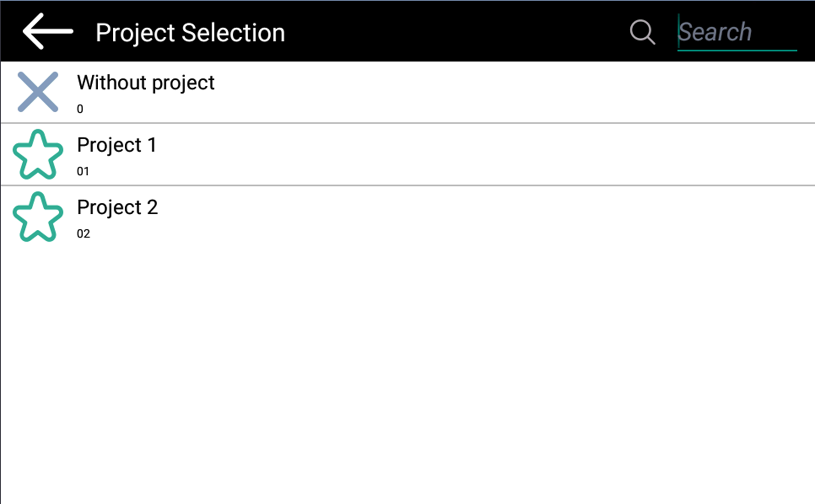Click the star icon beside Project 2

tap(38, 217)
